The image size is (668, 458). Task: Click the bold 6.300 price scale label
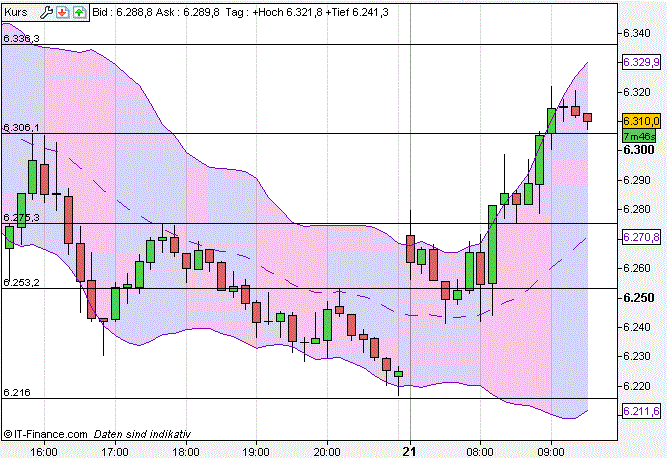639,150
